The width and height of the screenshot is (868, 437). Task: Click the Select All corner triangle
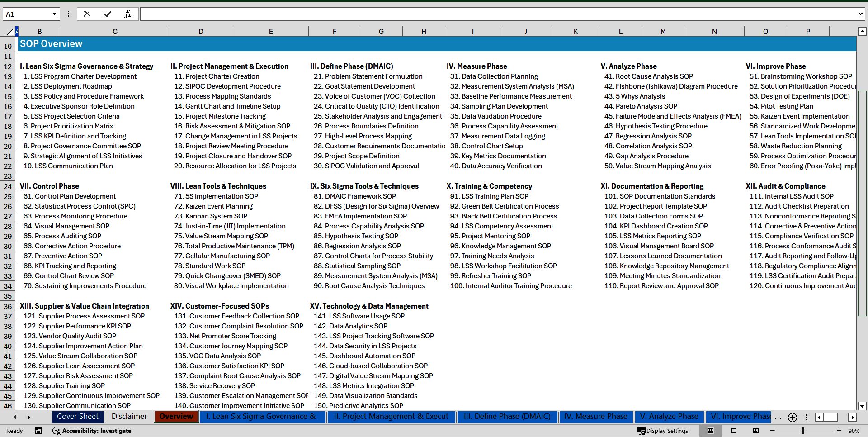point(10,32)
